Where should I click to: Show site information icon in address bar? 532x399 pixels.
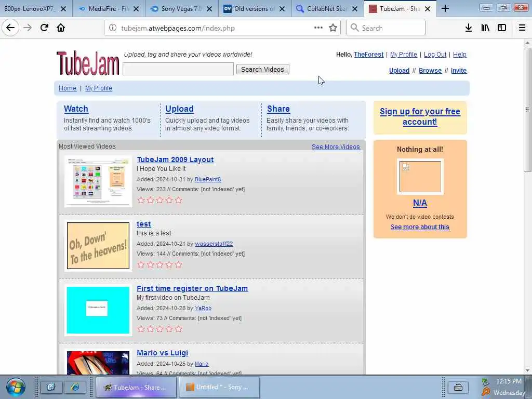tap(113, 28)
